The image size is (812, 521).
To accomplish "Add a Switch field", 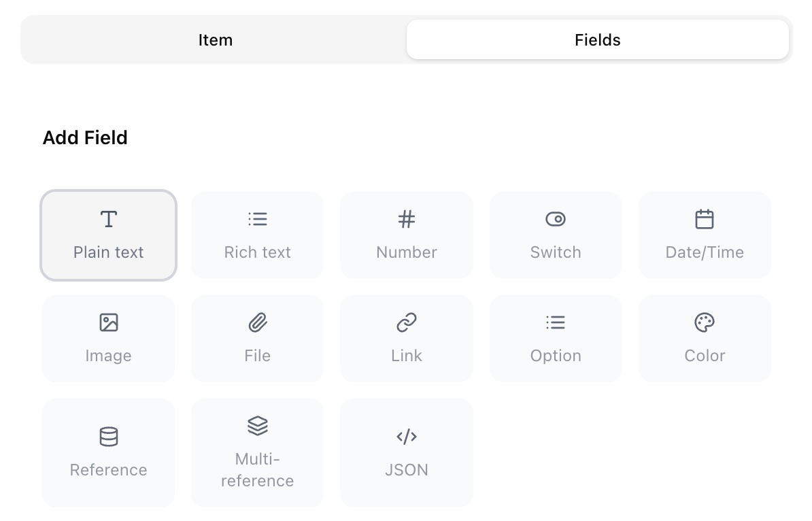I will point(556,235).
